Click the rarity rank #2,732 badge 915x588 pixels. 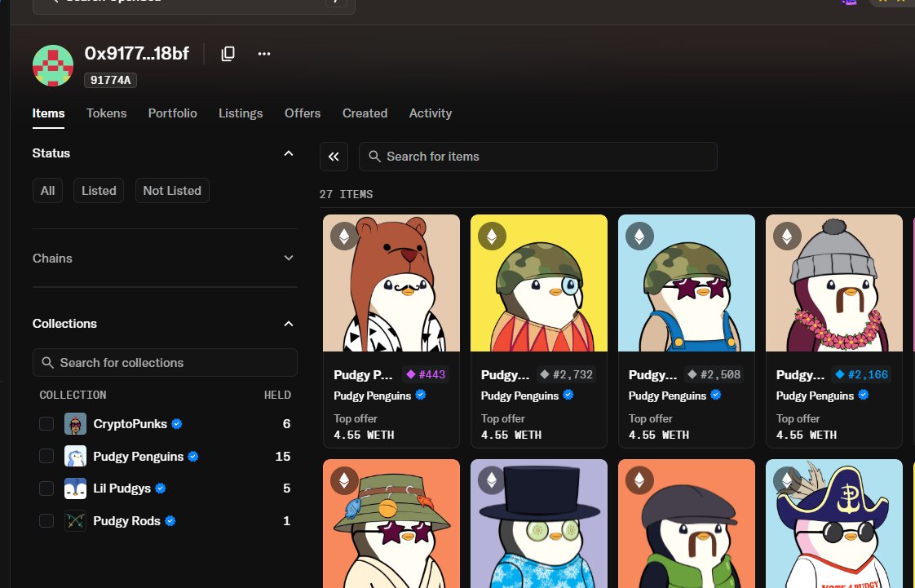(x=567, y=374)
